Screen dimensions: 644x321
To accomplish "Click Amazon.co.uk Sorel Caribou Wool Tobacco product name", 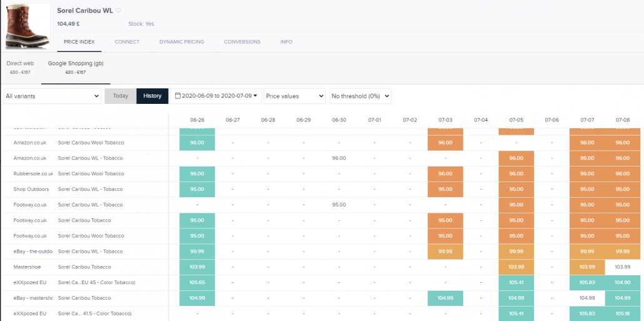I will tap(91, 143).
